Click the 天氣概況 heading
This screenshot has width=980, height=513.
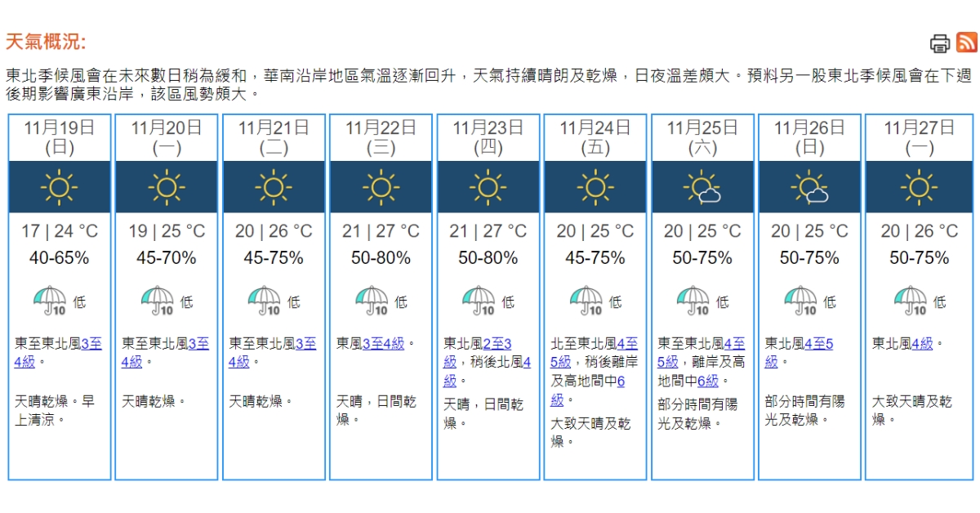pyautogui.click(x=46, y=42)
